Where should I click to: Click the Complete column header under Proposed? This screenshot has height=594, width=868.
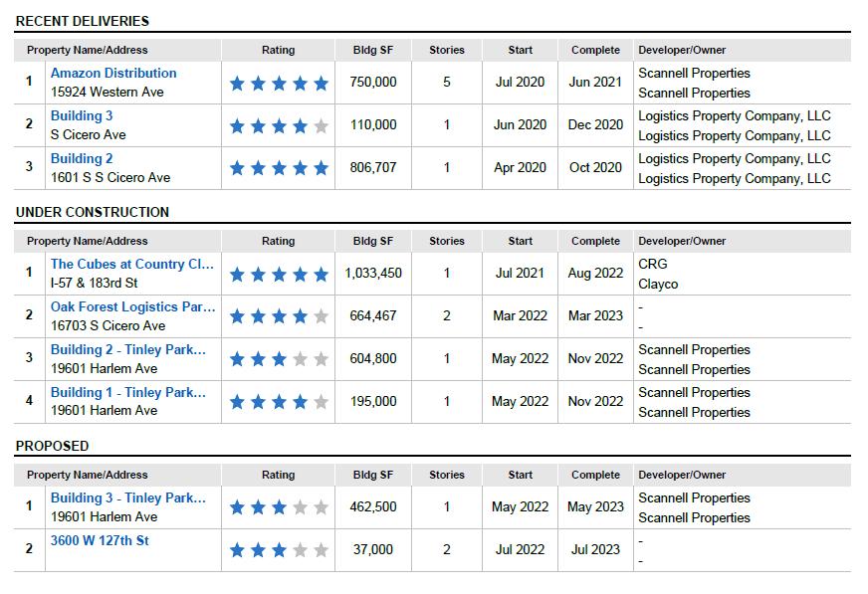(x=595, y=475)
